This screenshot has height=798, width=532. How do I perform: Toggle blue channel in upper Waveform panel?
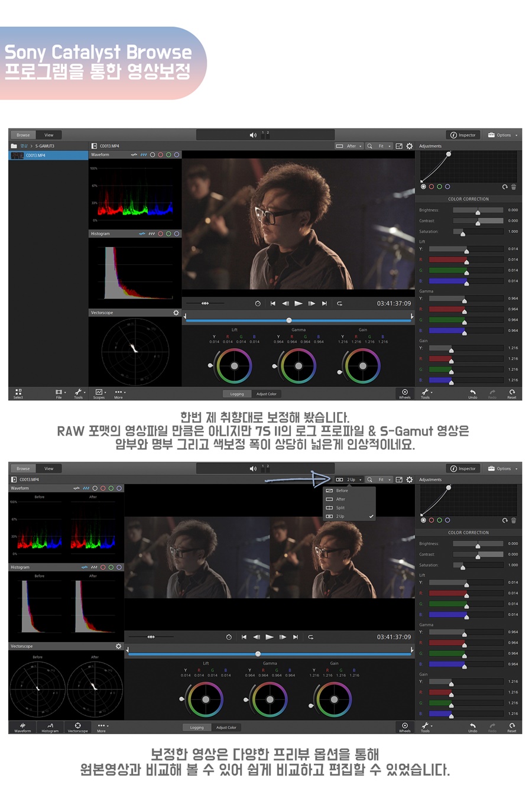point(177,155)
